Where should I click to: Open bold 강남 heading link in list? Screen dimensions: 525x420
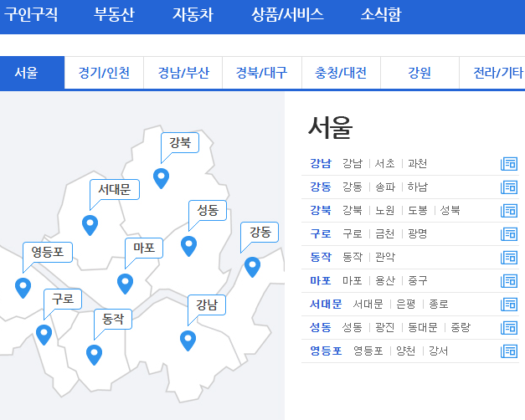[321, 164]
